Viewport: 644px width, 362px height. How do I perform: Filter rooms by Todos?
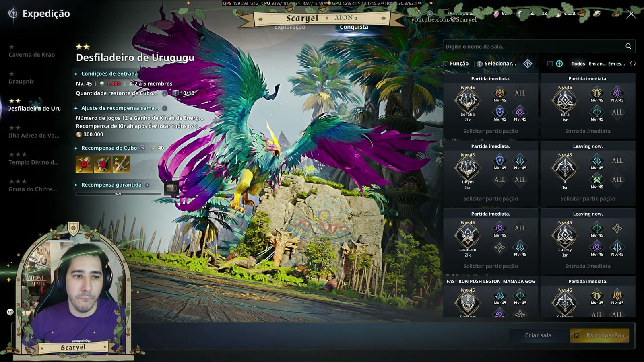pyautogui.click(x=578, y=64)
